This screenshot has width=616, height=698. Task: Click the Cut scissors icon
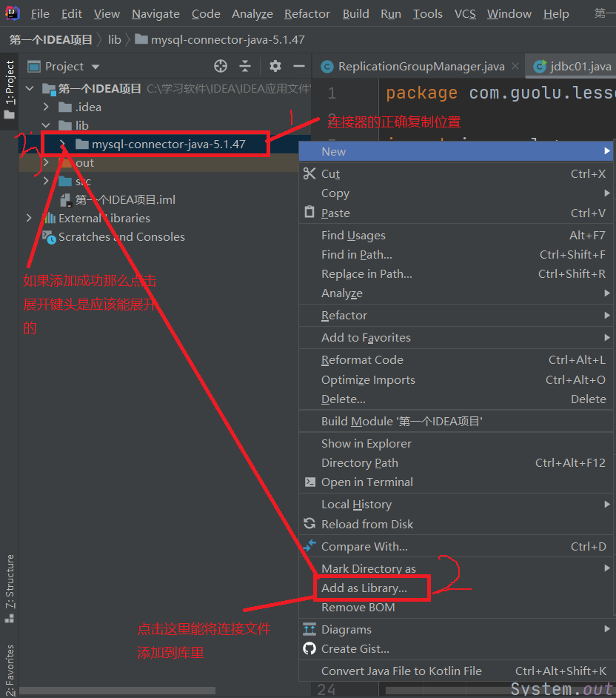309,173
